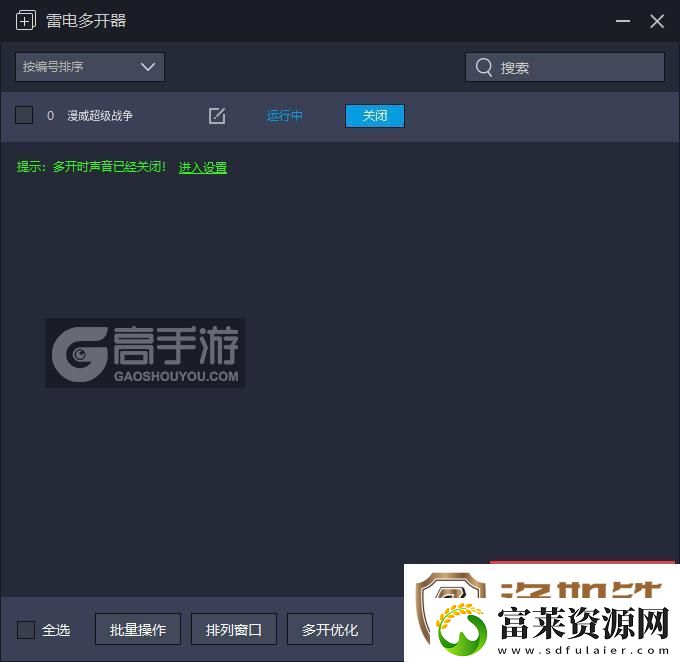Image resolution: width=680 pixels, height=662 pixels.
Task: Open the rename edit icon for 漫威超级战争
Action: [x=217, y=116]
